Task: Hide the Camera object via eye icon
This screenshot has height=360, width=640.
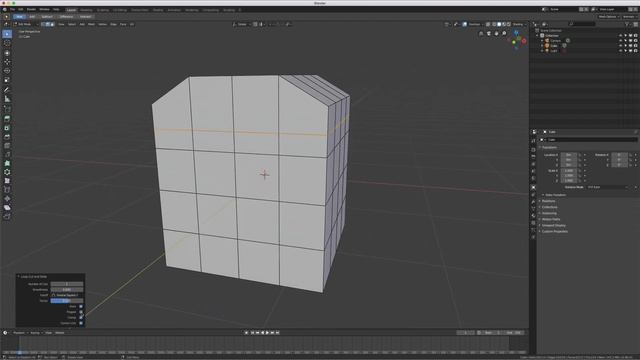Action: 620,40
